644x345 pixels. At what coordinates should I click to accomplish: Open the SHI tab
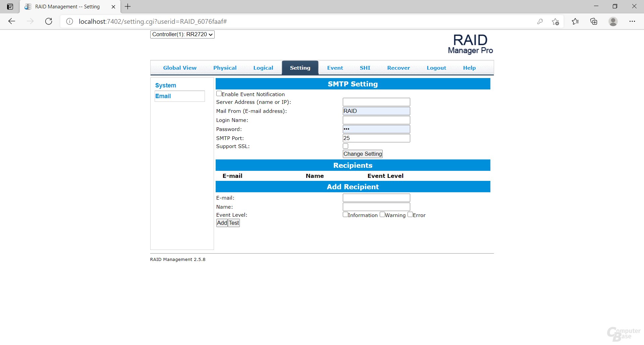pyautogui.click(x=365, y=68)
